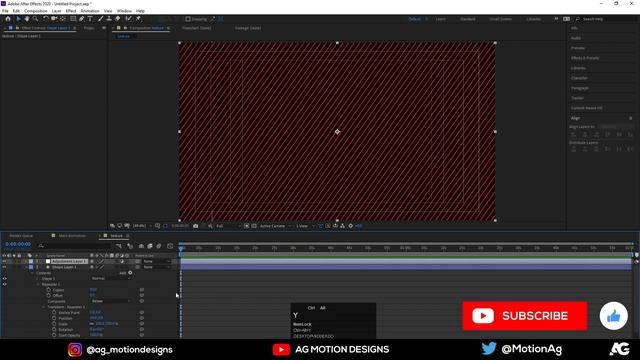This screenshot has width=640, height=360.
Task: Open Shape 1 Normal blend mode dropdown
Action: pyautogui.click(x=111, y=278)
